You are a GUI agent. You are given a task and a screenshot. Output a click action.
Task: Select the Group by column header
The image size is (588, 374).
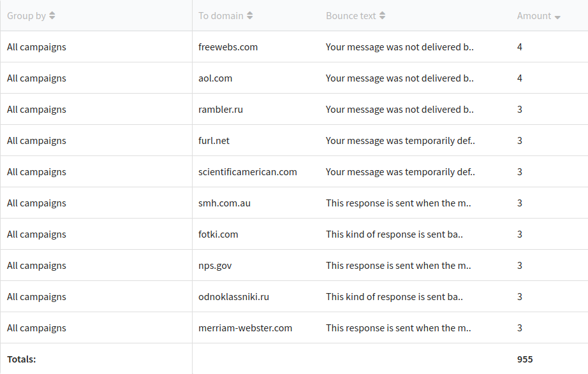tap(26, 16)
